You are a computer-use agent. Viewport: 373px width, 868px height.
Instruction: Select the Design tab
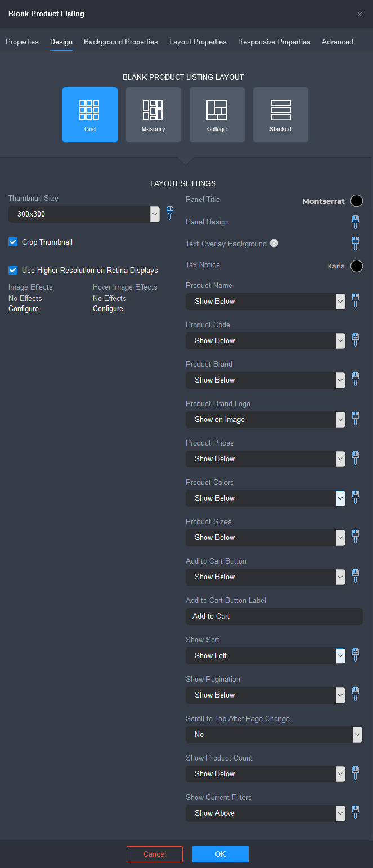pos(61,42)
